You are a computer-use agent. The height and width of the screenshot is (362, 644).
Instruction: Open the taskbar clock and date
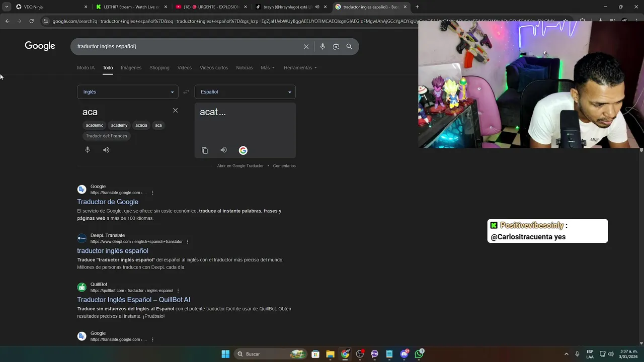[628, 354]
